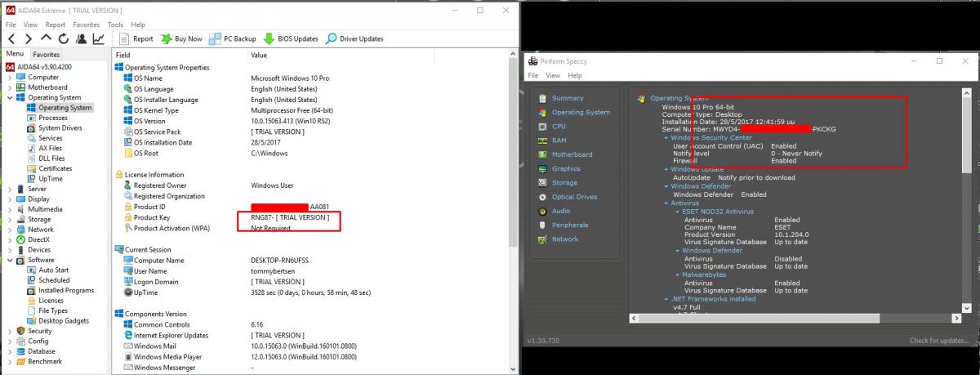980x375 pixels.
Task: Open the Speccy View menu
Action: pos(554,75)
